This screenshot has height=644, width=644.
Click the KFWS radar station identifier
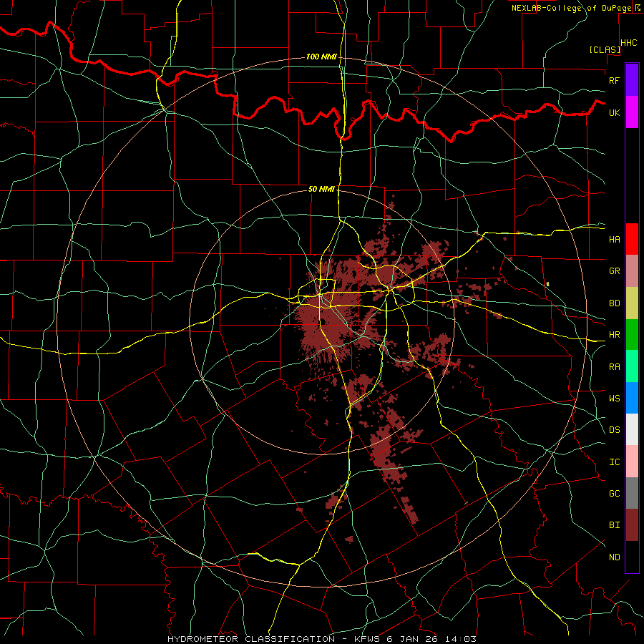tap(366, 639)
